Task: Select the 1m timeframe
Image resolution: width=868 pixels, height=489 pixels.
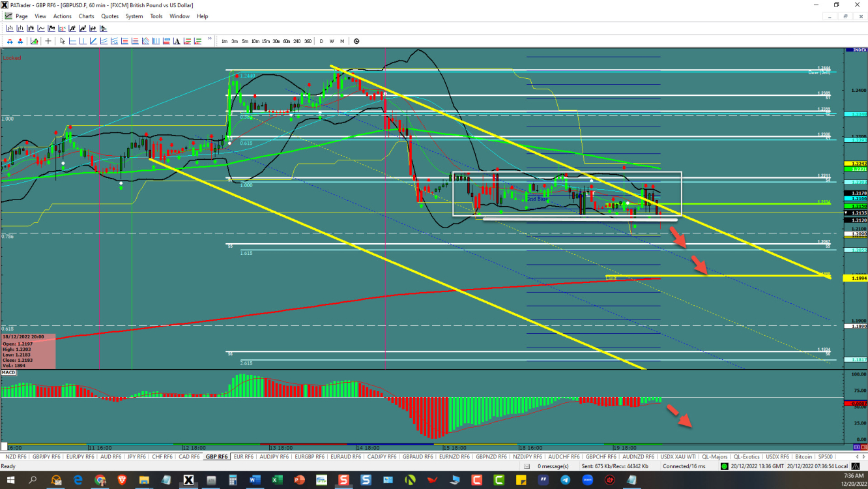Action: tap(224, 41)
